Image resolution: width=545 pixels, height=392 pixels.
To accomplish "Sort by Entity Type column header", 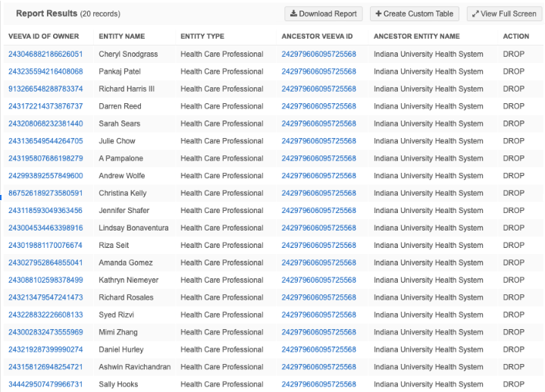I will (202, 36).
